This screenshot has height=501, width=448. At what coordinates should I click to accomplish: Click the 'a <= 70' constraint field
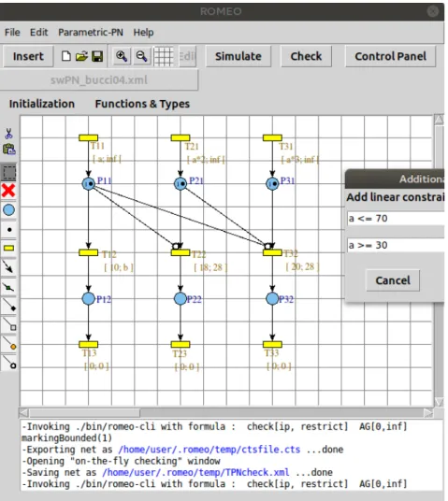396,218
